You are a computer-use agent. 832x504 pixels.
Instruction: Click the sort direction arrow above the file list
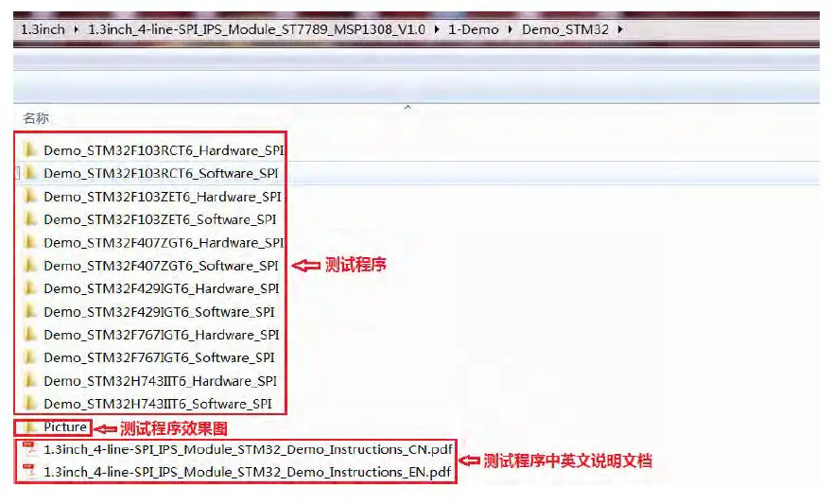(x=407, y=107)
